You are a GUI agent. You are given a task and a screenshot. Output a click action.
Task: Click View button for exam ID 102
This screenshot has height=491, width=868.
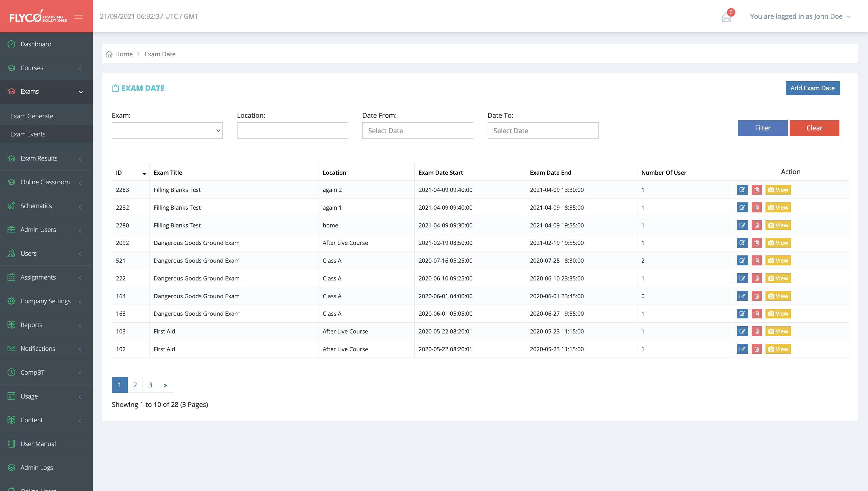778,349
